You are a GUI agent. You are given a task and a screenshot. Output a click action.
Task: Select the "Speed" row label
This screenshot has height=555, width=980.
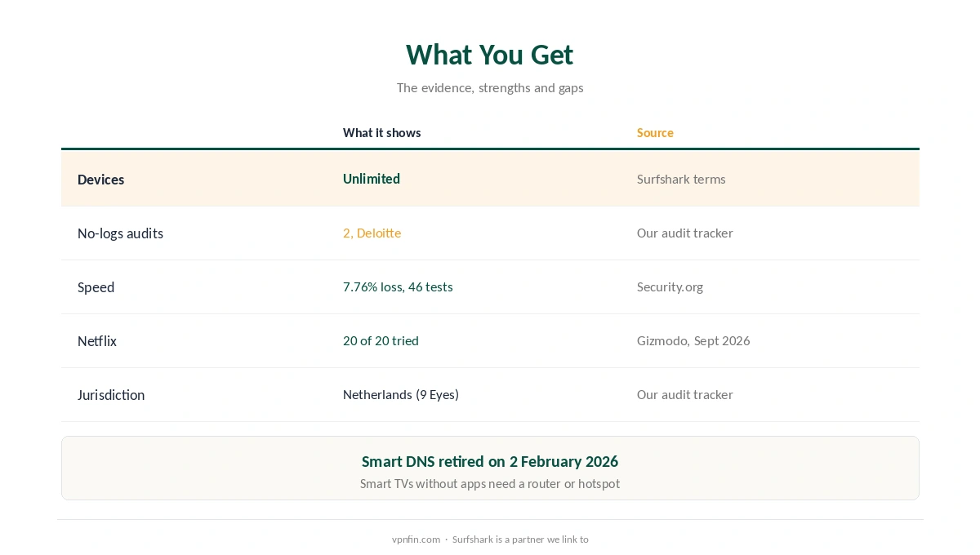pyautogui.click(x=96, y=287)
